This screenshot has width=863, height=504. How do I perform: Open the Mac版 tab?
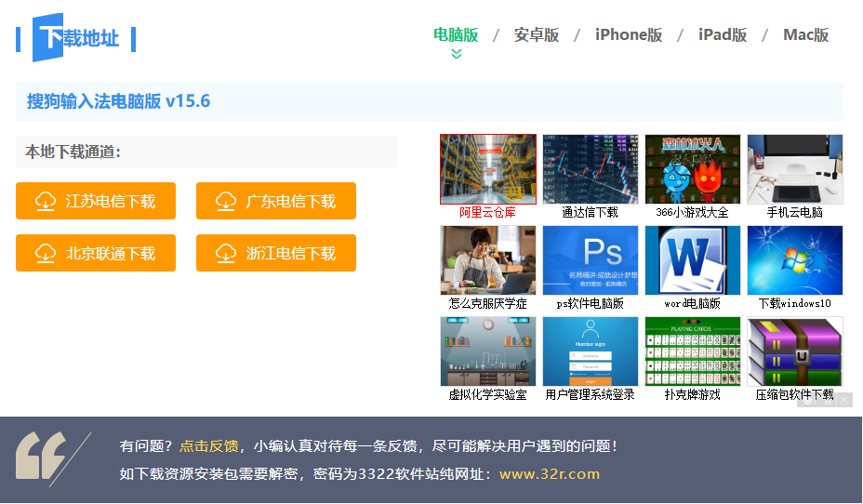point(805,35)
